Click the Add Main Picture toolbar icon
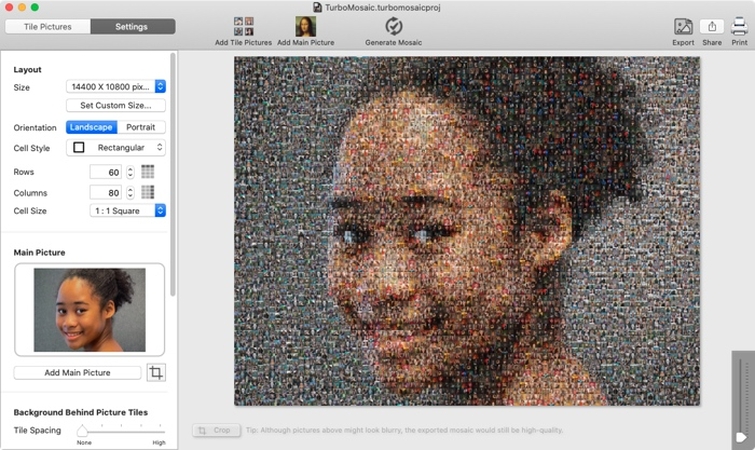Image resolution: width=755 pixels, height=450 pixels. pos(305,26)
